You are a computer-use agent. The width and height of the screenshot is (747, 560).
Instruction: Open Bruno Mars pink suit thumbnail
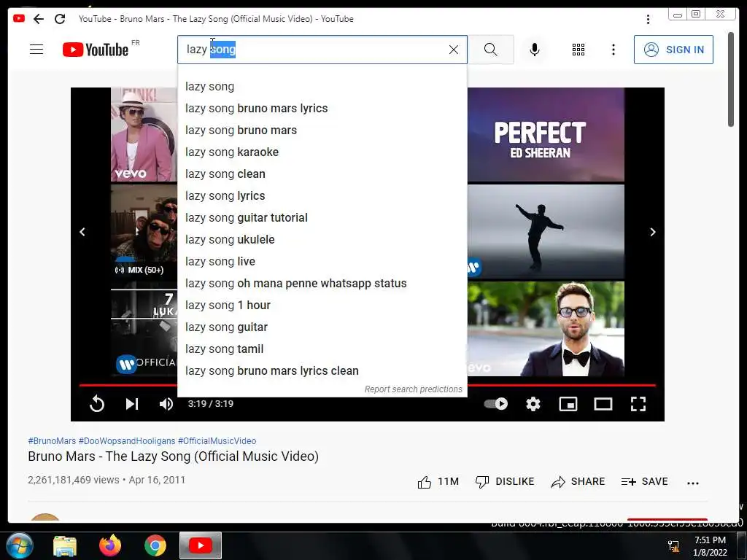(144, 134)
